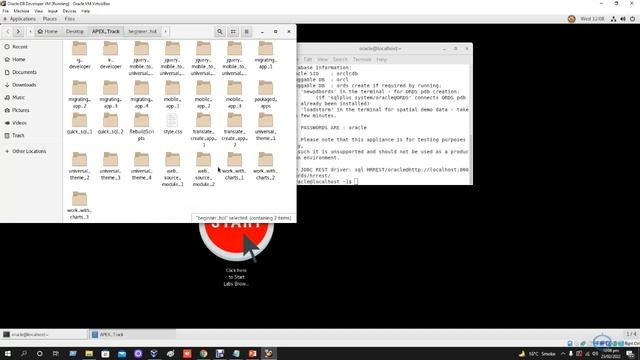Open the Files app menu in the top bar

click(69, 19)
